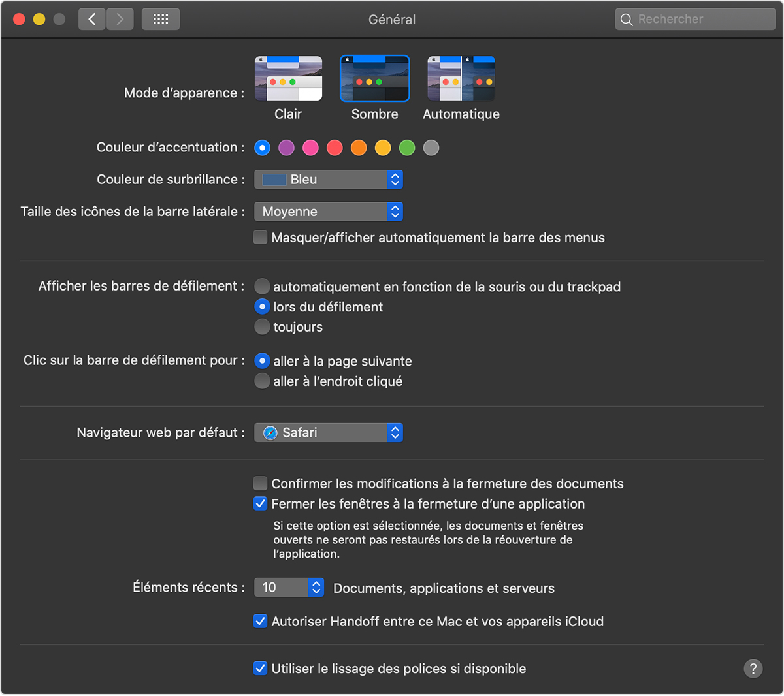
Task: Select purple accent color
Action: pos(286,148)
